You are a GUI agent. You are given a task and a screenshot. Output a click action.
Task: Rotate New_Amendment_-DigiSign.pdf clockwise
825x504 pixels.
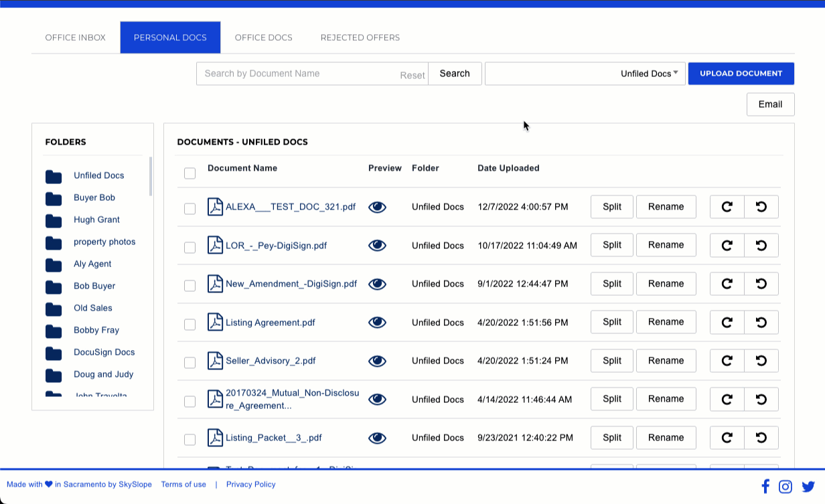[727, 284]
